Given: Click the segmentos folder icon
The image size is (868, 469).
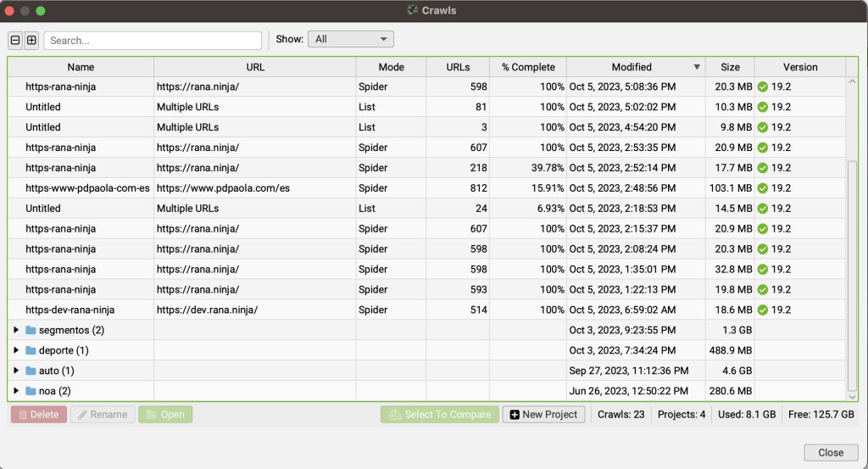Looking at the screenshot, I should pyautogui.click(x=31, y=330).
